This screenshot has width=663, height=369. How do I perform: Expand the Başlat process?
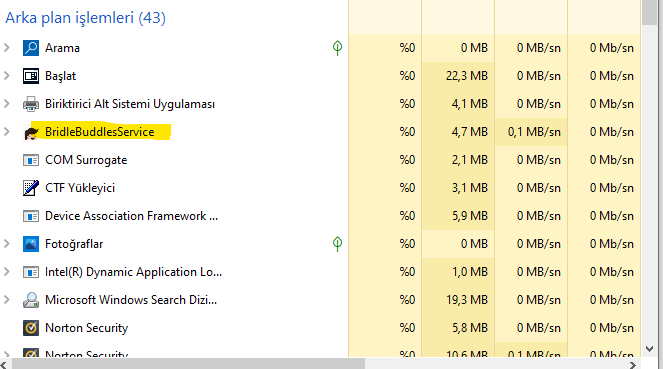(7, 76)
